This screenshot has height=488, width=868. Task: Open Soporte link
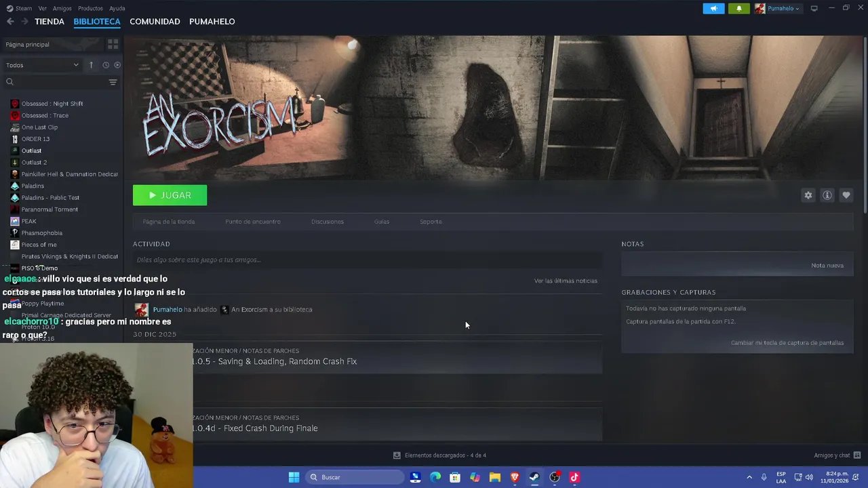click(431, 222)
